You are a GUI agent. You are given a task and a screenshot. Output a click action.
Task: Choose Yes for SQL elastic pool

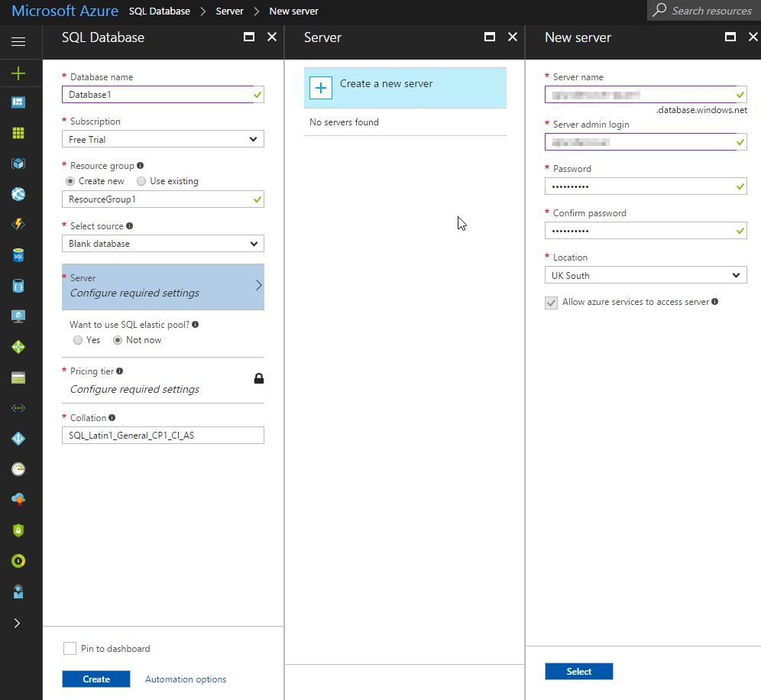click(x=78, y=340)
